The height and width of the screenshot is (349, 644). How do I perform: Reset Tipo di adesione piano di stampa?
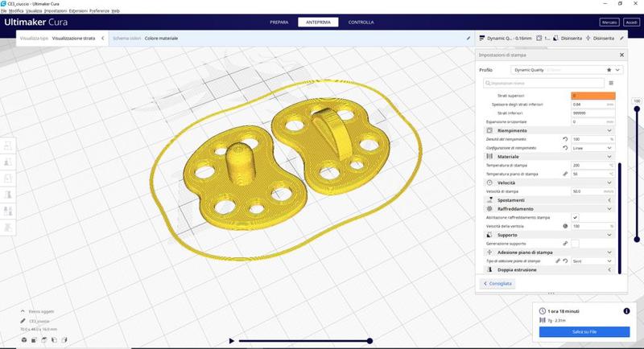565,261
